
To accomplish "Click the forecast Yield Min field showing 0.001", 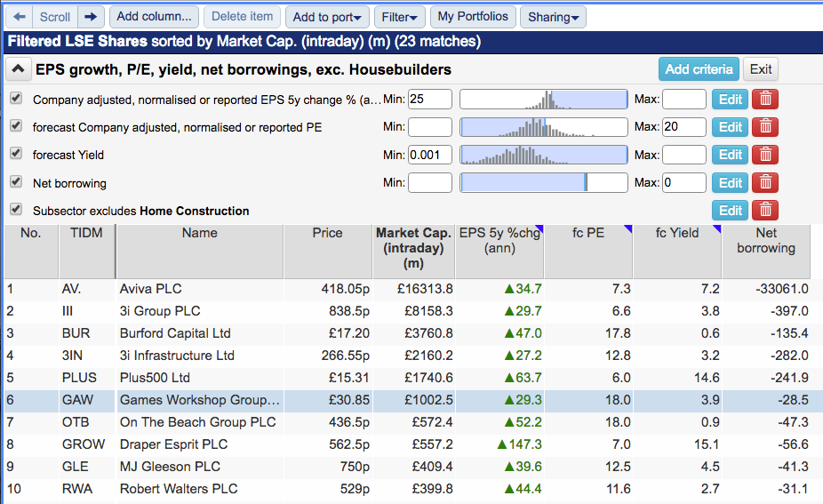I will point(430,155).
